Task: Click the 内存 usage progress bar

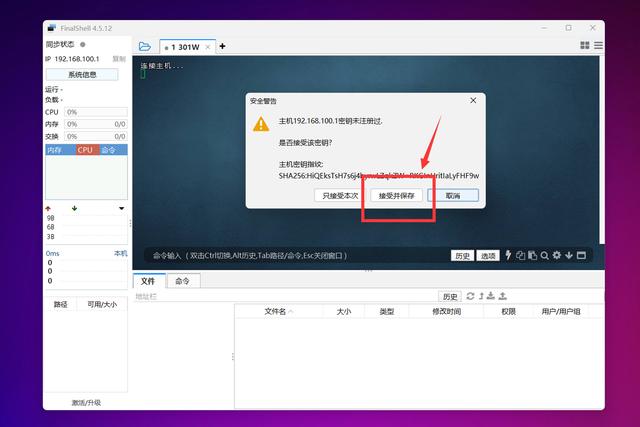Action: 96,124
